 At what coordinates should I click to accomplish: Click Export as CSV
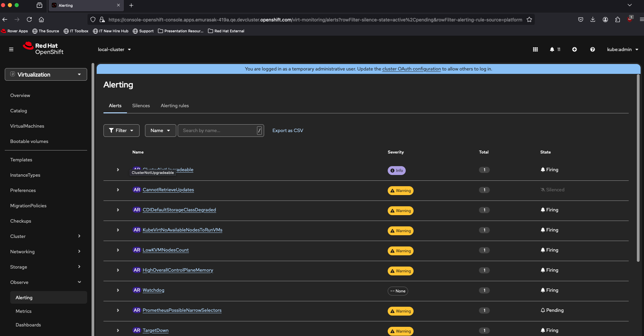point(288,130)
